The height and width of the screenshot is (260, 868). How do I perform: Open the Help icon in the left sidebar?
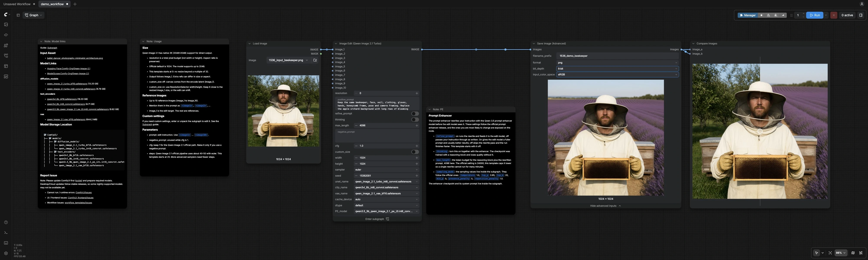[6, 222]
